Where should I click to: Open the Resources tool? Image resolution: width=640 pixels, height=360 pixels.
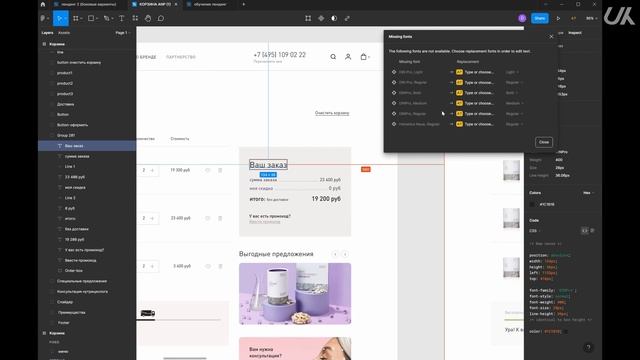pos(135,18)
